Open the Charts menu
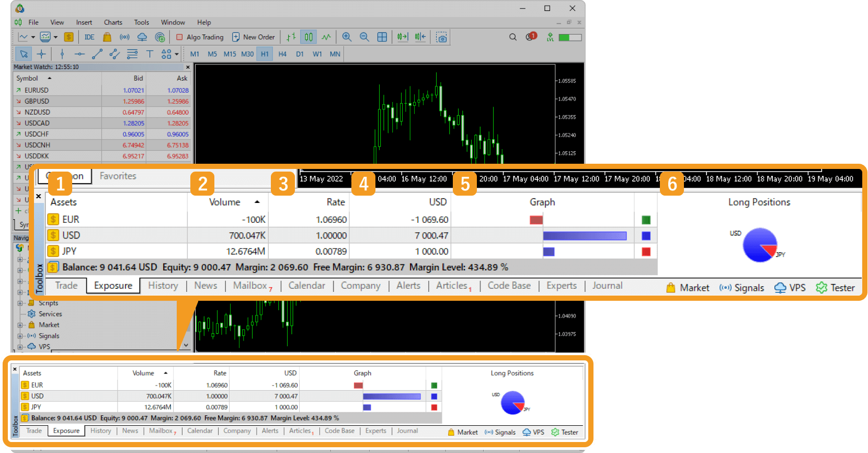This screenshot has height=453, width=868. (x=113, y=22)
